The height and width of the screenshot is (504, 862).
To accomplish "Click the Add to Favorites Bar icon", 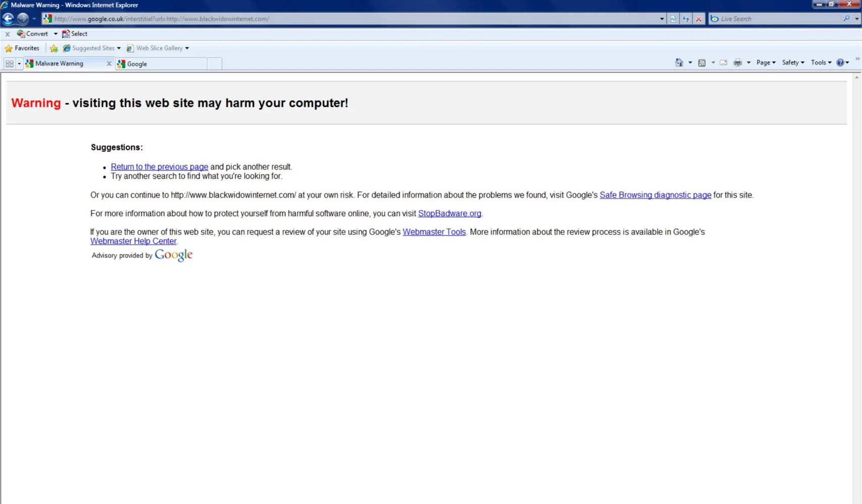I will pos(54,48).
